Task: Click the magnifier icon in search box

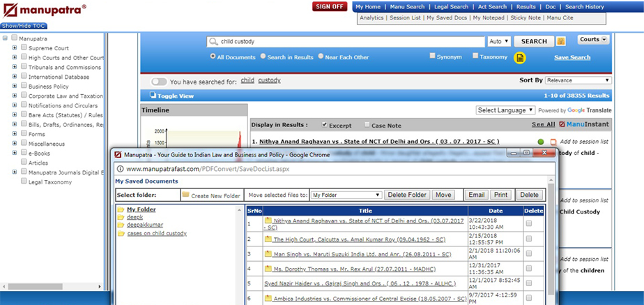Action: coord(213,41)
